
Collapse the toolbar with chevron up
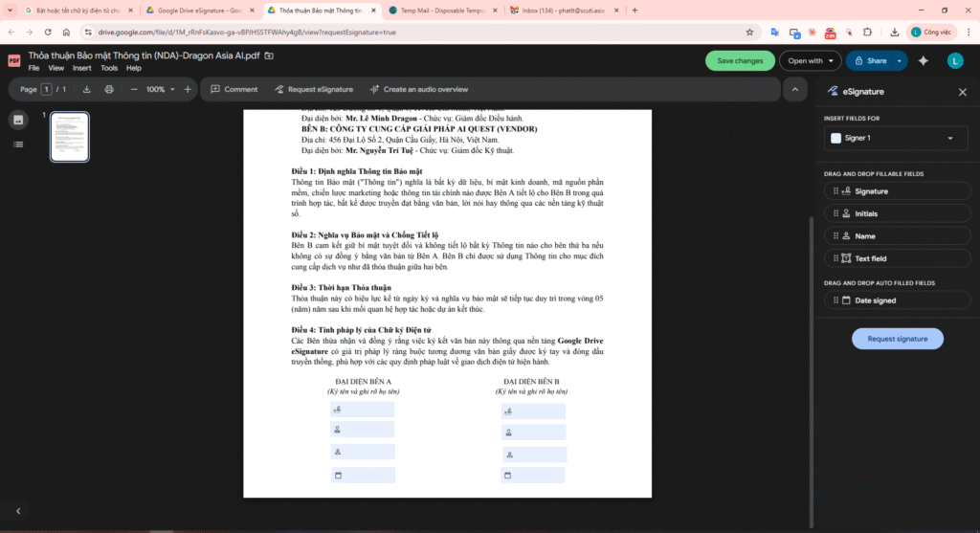click(x=794, y=89)
